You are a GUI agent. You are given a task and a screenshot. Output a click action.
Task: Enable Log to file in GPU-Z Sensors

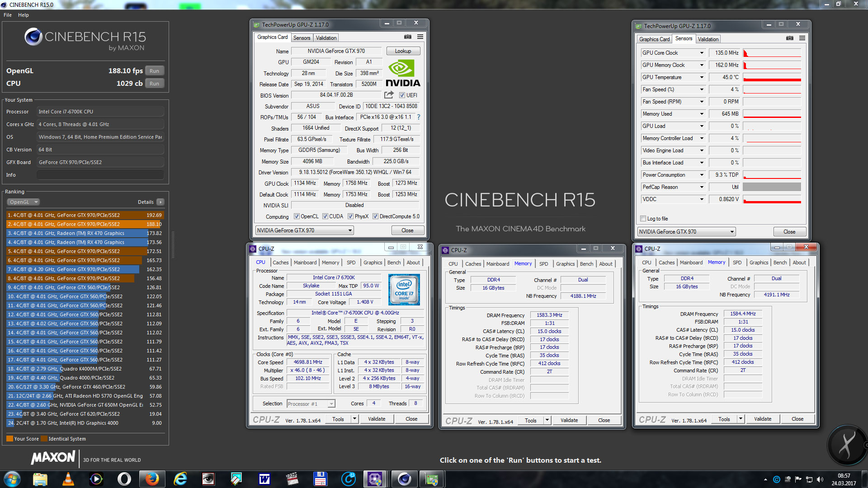click(x=643, y=219)
